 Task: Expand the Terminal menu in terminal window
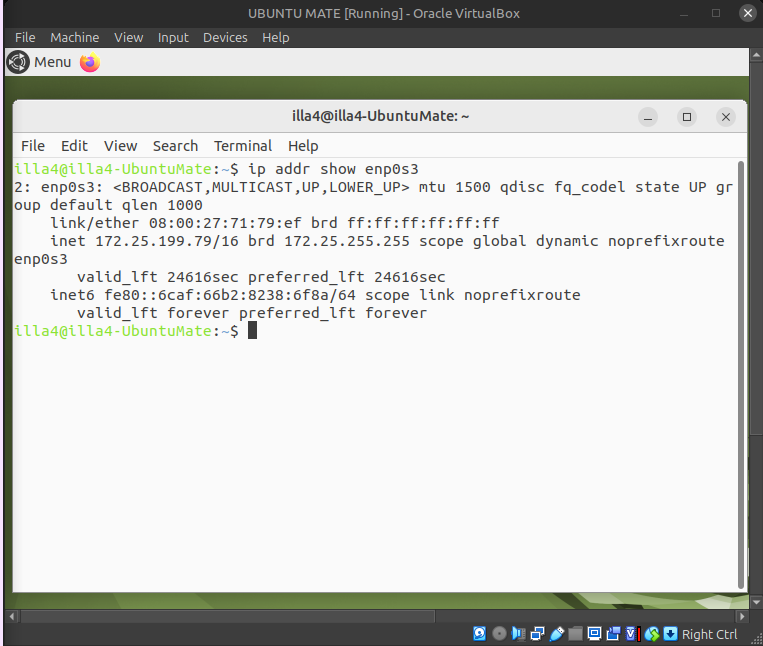[242, 145]
